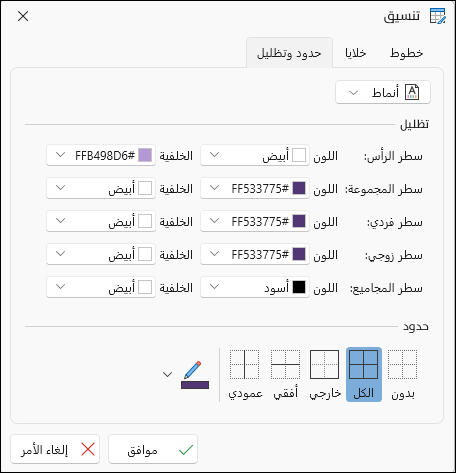Click the موافق OK button
Image resolution: width=456 pixels, height=473 pixels.
[153, 449]
